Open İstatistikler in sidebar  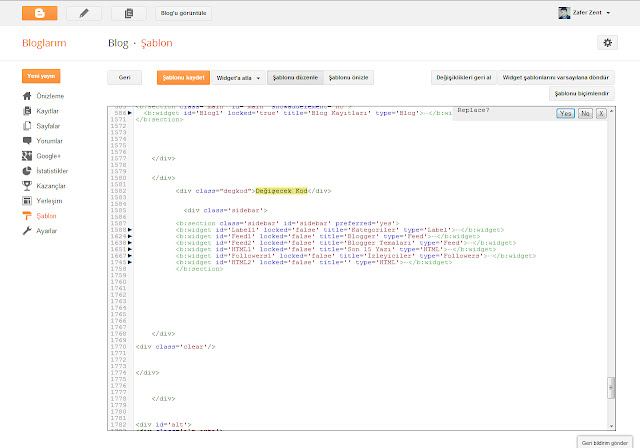coord(52,171)
